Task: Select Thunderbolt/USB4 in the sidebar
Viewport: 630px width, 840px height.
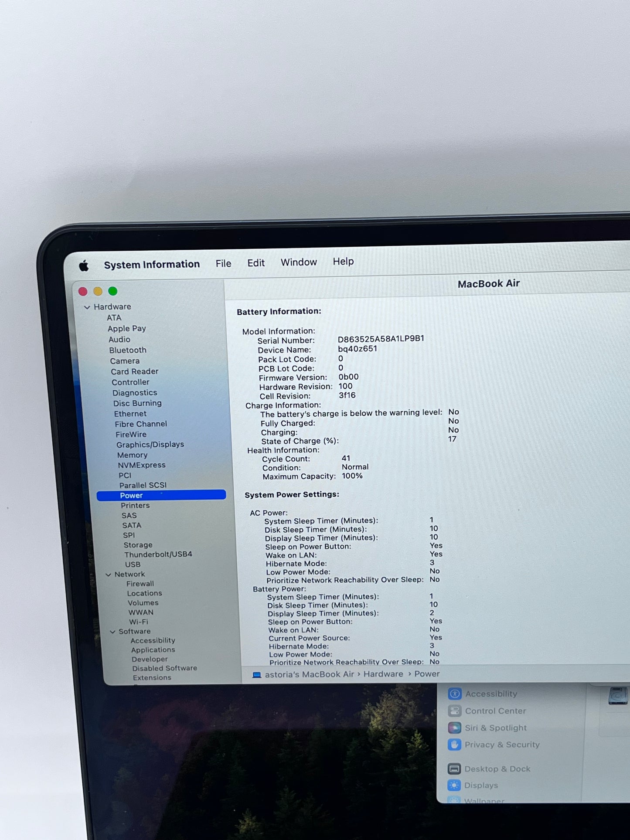Action: [x=158, y=554]
